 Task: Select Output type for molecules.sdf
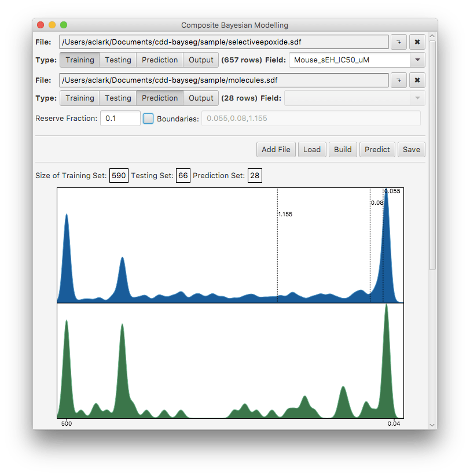[201, 98]
